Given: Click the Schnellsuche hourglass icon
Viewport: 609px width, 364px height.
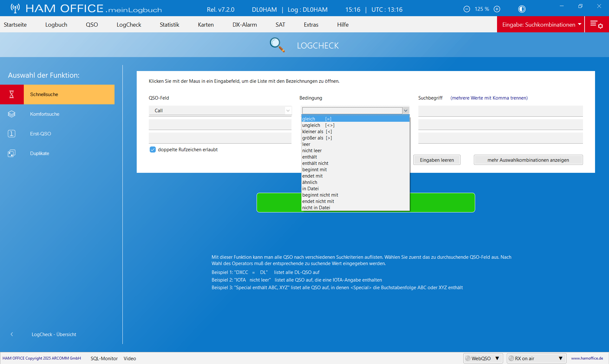Looking at the screenshot, I should click(12, 94).
